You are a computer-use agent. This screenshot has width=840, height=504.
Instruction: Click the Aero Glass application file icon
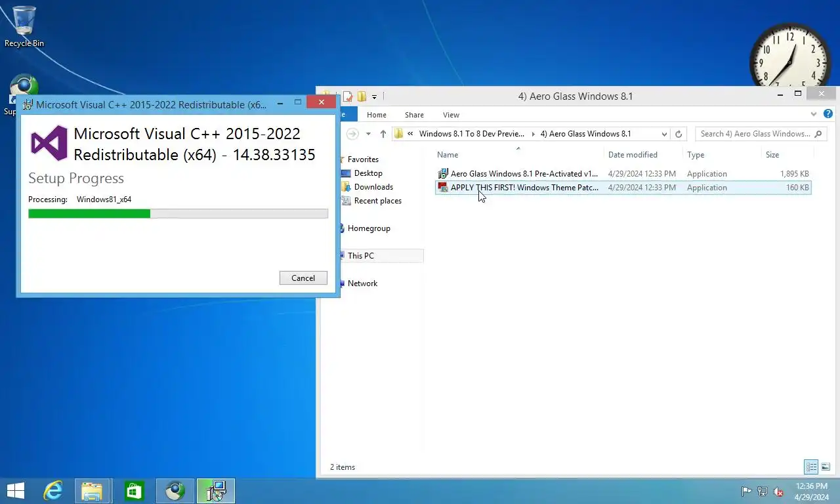point(443,174)
